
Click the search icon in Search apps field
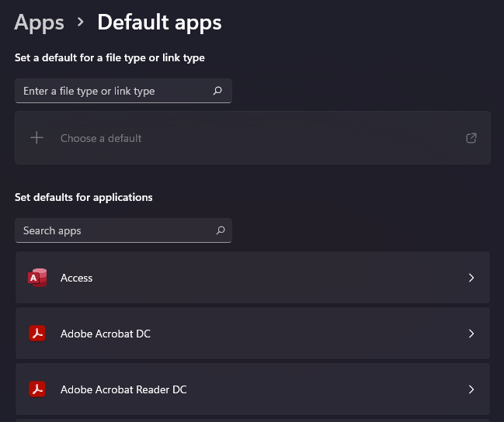(220, 230)
